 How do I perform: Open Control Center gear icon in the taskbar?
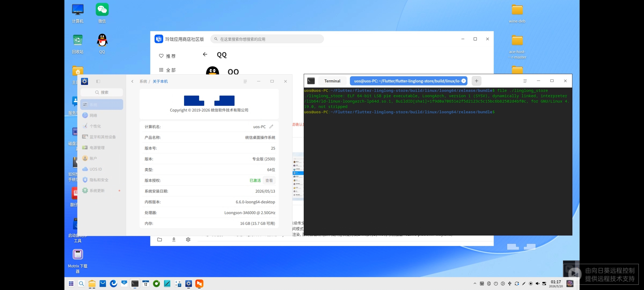189,284
